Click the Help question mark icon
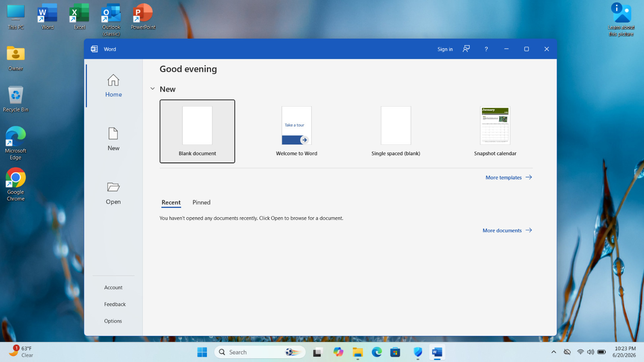Screen dimensions: 644x362 click(x=486, y=49)
